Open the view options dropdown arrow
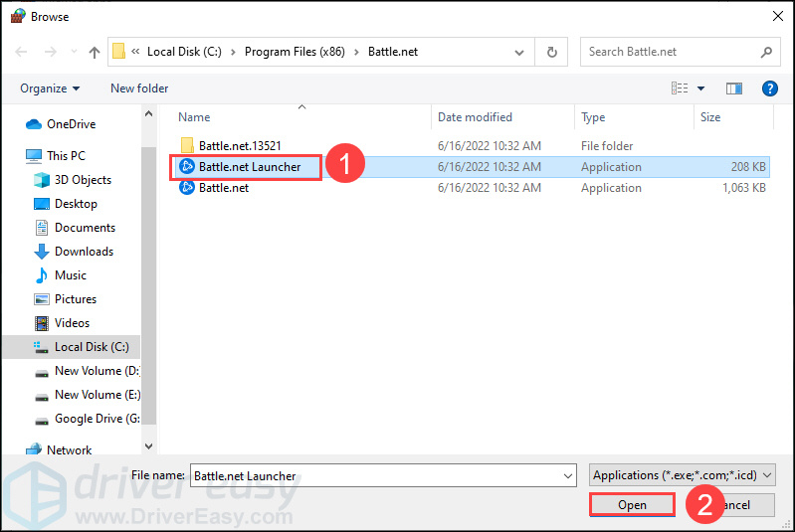The width and height of the screenshot is (795, 532). 700,89
